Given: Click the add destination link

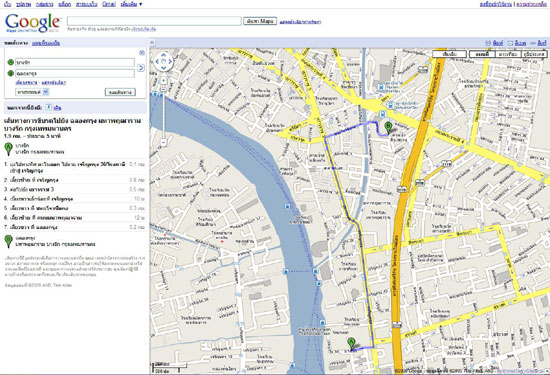Looking at the screenshot, I should 26,82.
